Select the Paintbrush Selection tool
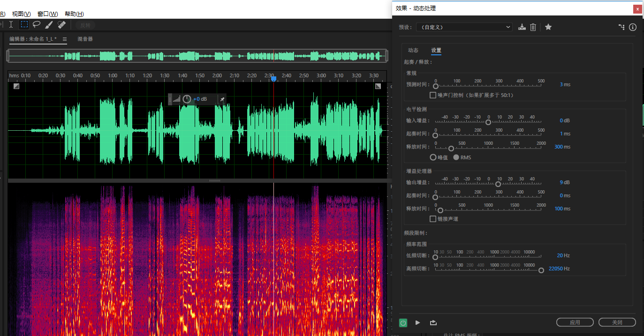Viewport: 644px width, 336px height. (49, 24)
